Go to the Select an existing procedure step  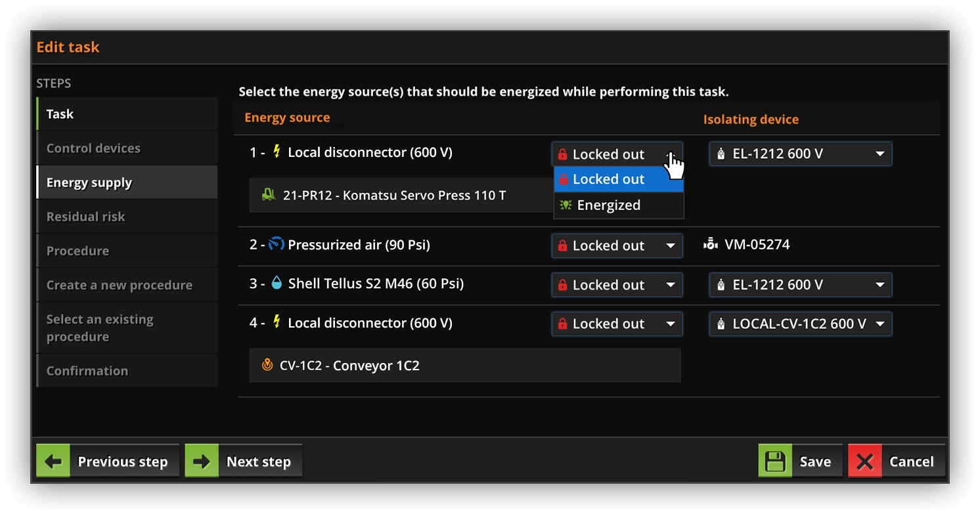[127, 328]
